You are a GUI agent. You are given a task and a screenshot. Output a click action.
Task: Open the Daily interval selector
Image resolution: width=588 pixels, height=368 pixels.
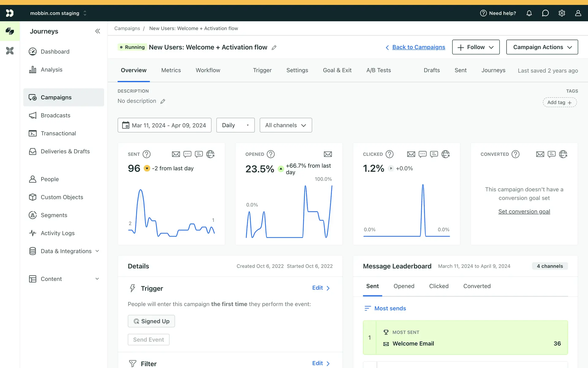click(235, 125)
